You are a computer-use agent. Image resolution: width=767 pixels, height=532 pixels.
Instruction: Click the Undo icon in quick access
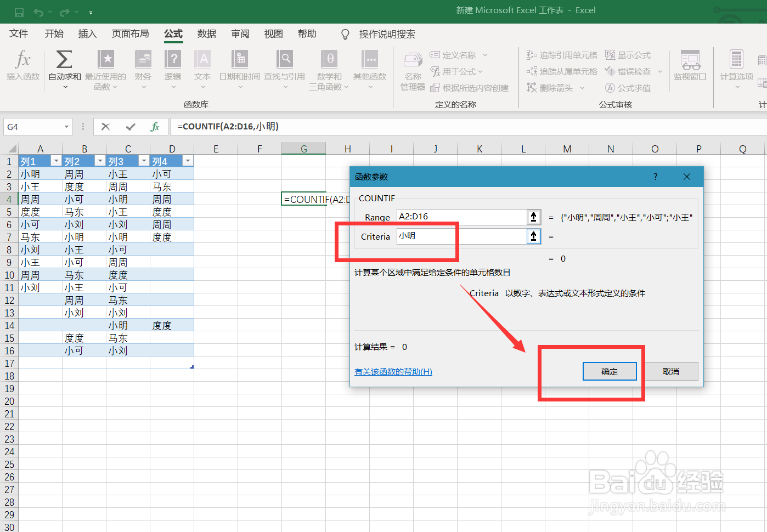point(38,12)
